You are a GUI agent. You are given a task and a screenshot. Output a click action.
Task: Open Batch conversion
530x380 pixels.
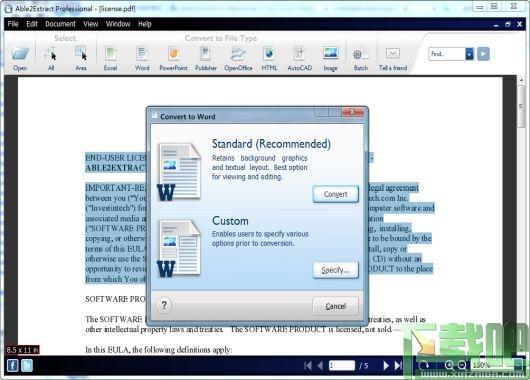pyautogui.click(x=361, y=58)
